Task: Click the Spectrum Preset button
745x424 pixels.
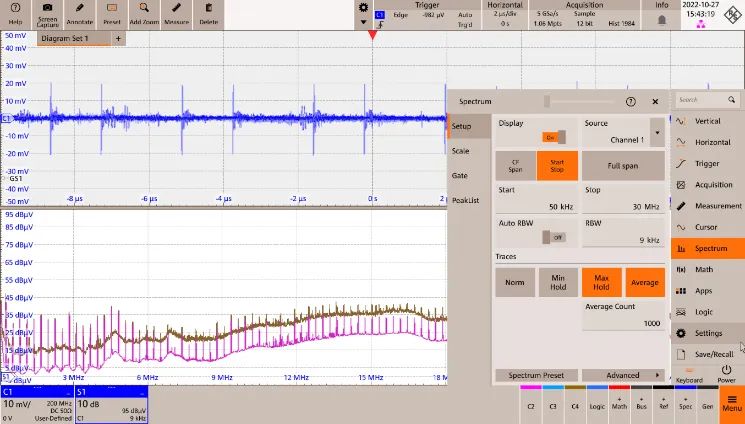Action: (x=536, y=376)
